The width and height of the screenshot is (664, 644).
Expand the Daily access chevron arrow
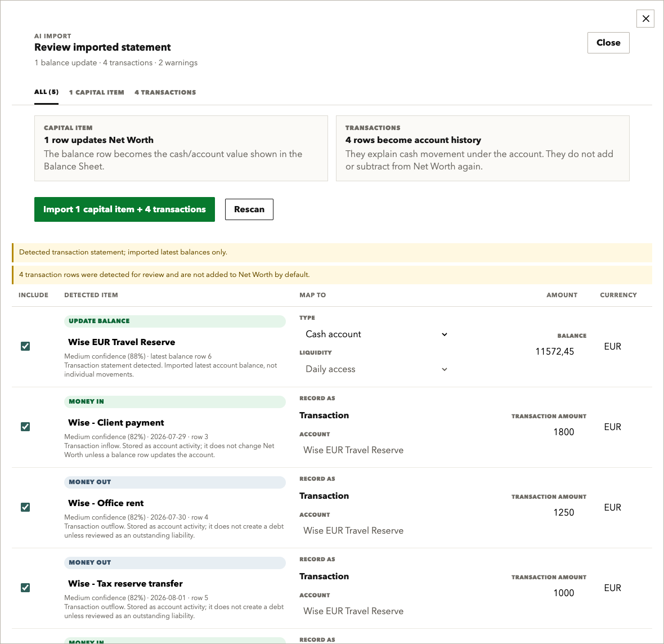(x=444, y=369)
